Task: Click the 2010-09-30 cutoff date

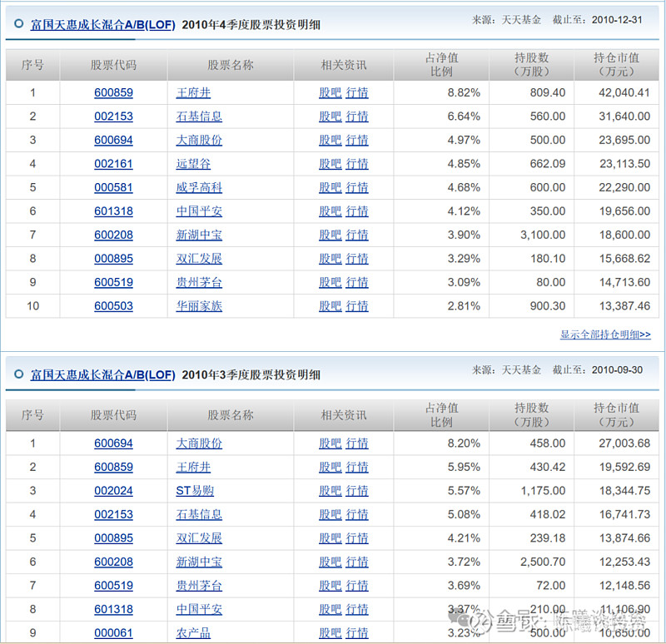Action: (617, 369)
